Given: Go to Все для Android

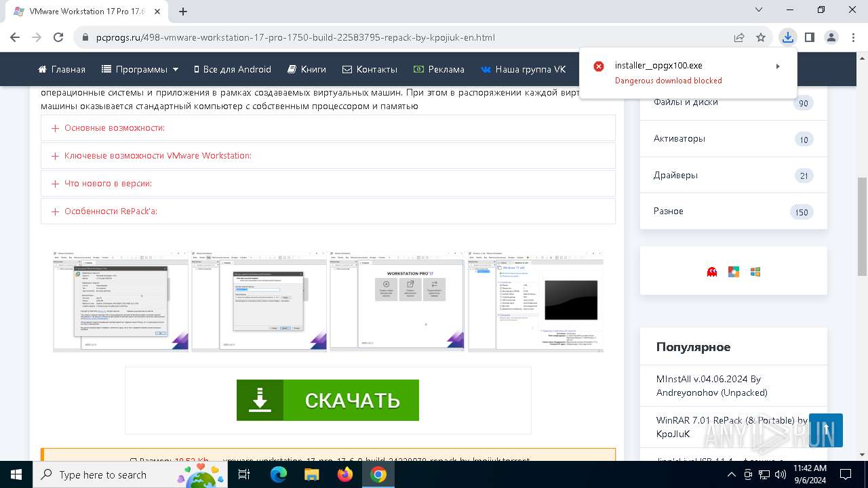Looking at the screenshot, I should 232,69.
